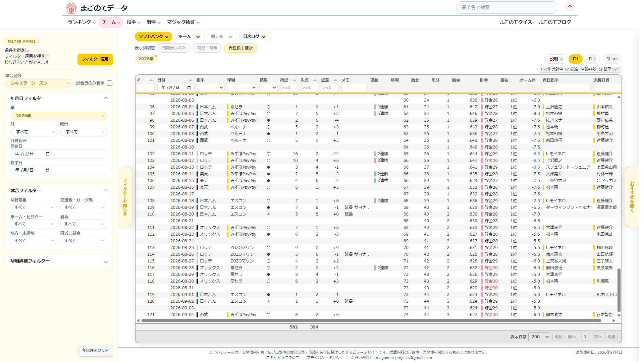Viewport: 644px width, 362px height.
Task: Switch table view to Fit
Action: coord(575,59)
